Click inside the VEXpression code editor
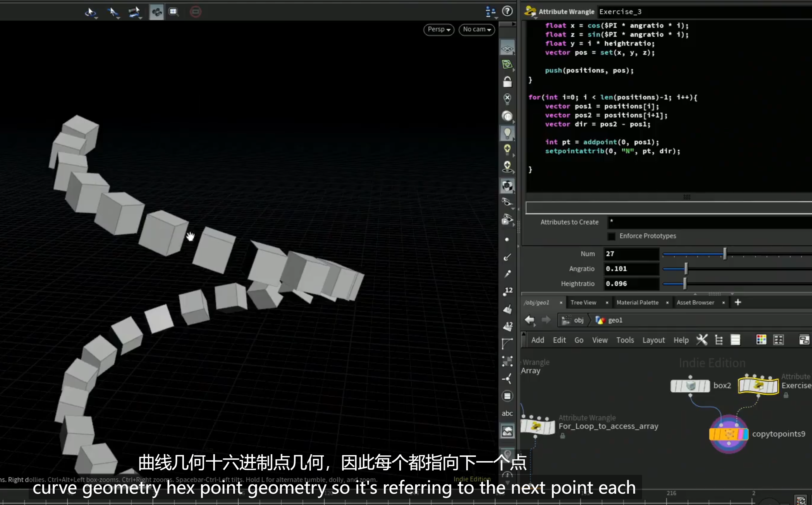The width and height of the screenshot is (812, 505). [669, 106]
